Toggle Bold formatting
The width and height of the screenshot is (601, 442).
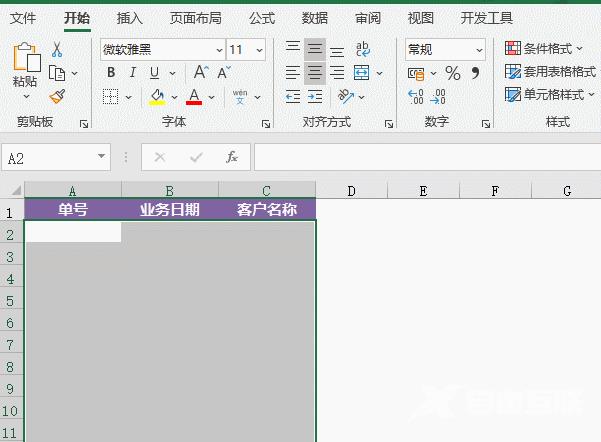[111, 72]
